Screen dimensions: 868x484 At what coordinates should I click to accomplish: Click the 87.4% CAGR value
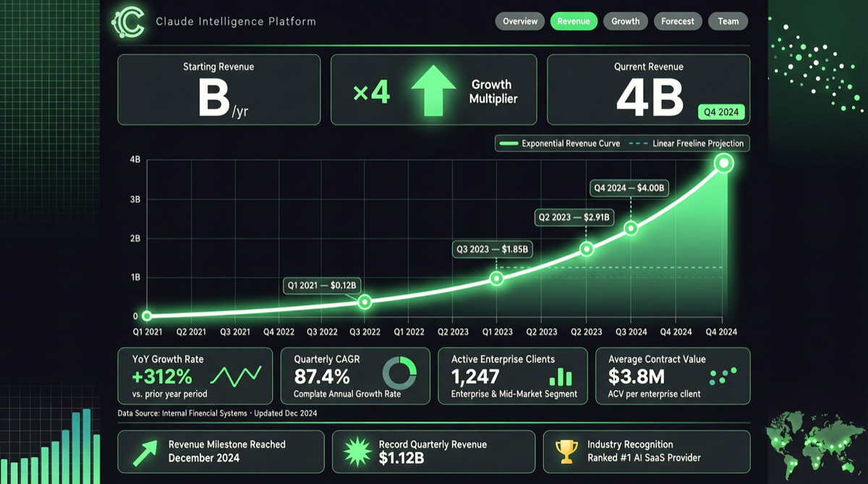click(x=322, y=377)
